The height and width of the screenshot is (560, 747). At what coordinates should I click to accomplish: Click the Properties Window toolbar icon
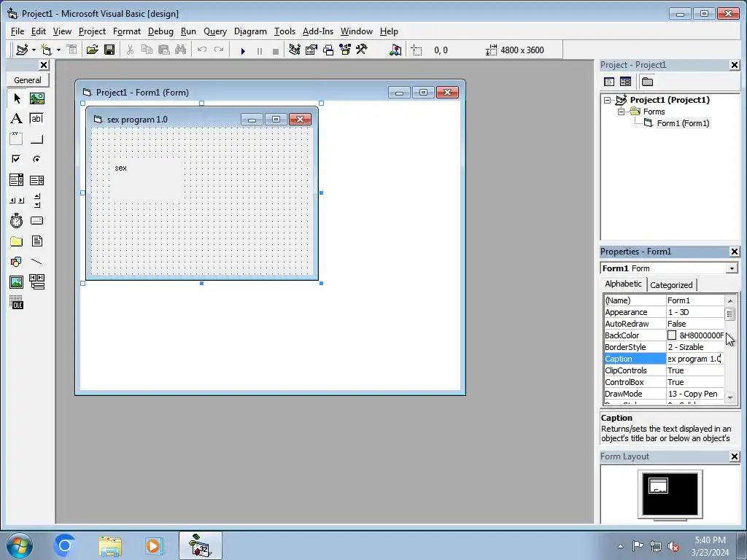(x=311, y=50)
